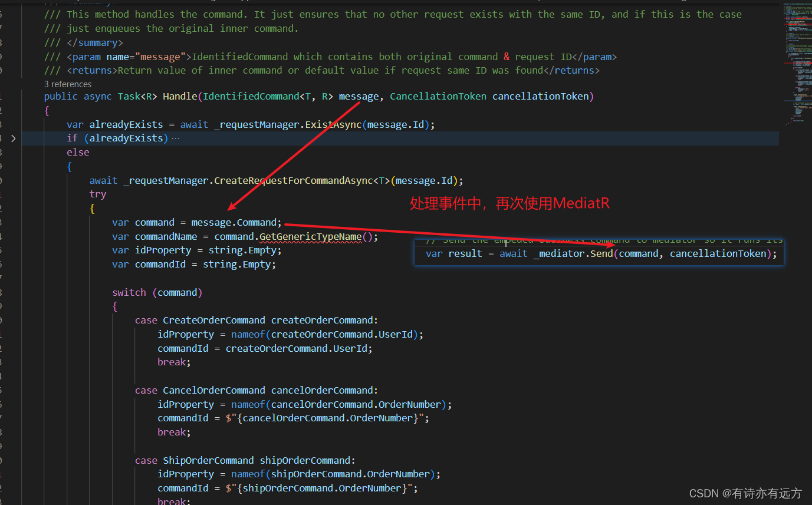
Task: Click the 'Handle' method name
Action: 180,97
